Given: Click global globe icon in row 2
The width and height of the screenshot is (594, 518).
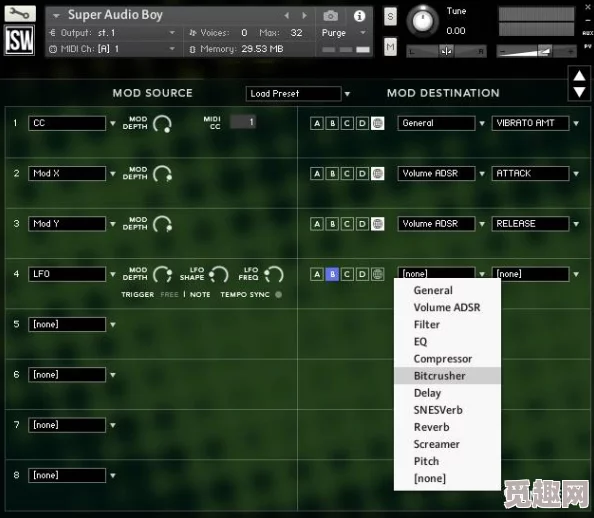Looking at the screenshot, I should [377, 174].
